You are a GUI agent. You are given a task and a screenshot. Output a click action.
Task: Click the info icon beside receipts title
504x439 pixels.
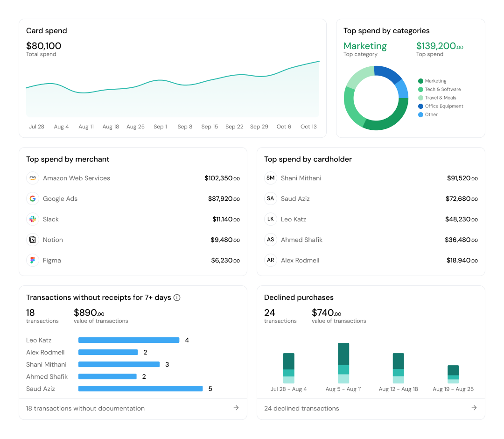[177, 297]
